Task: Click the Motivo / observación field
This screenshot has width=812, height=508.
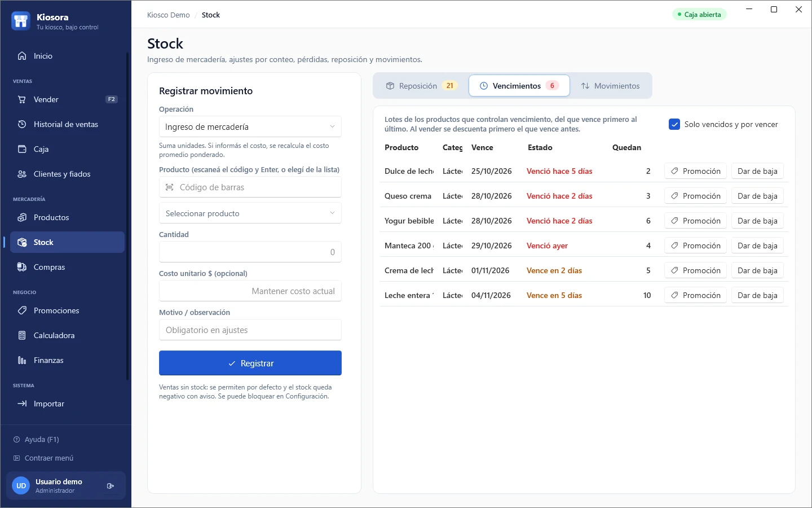Action: (x=250, y=330)
